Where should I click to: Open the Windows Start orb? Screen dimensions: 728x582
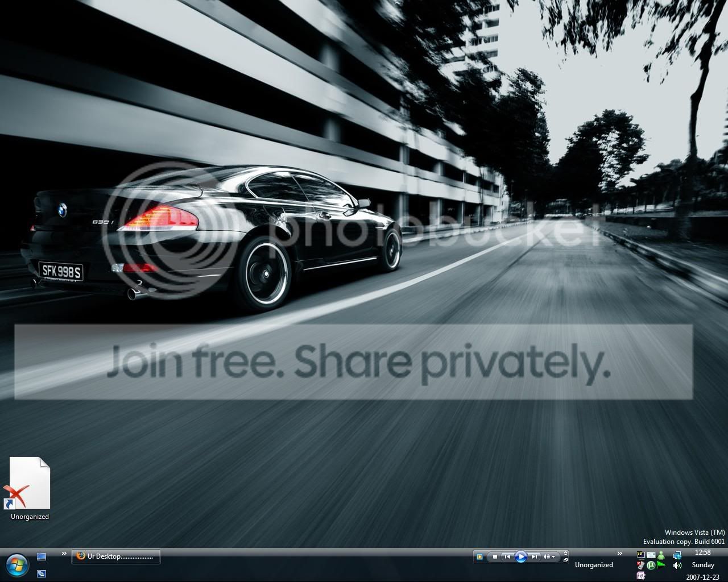16,565
